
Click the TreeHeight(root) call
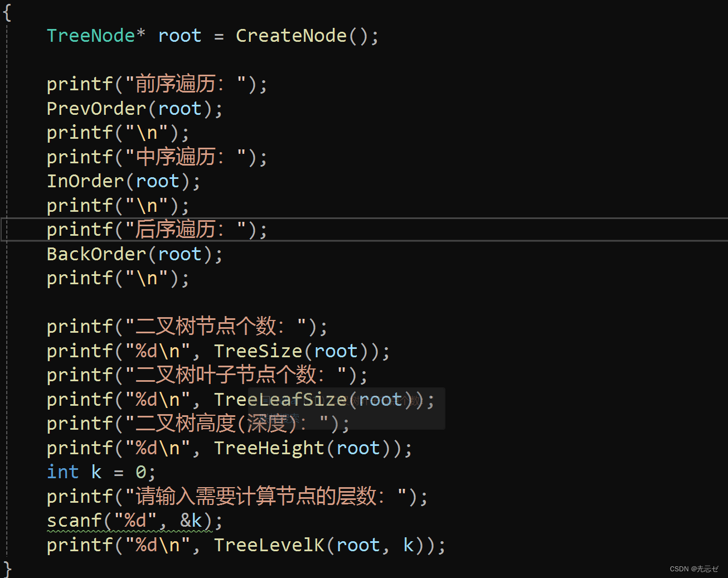coord(307,448)
